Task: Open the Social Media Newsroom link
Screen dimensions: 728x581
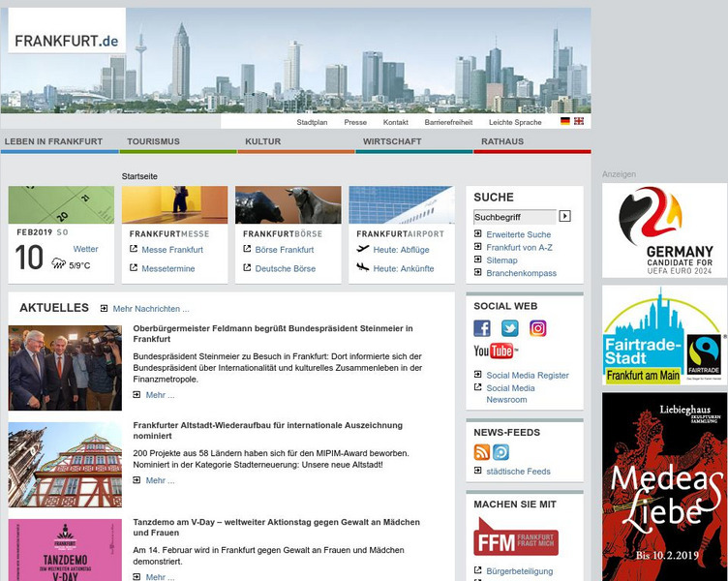Action: 511,394
